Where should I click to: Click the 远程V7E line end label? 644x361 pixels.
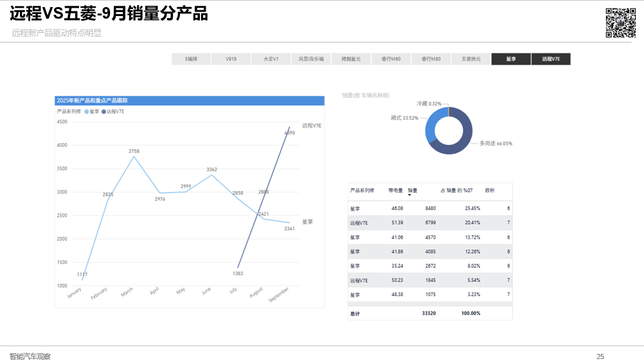click(x=312, y=126)
